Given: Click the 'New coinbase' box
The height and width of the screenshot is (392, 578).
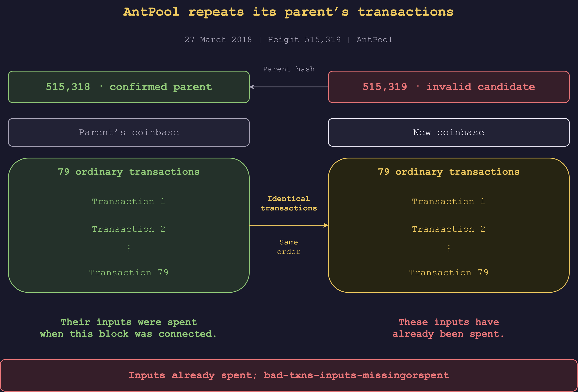Looking at the screenshot, I should click(449, 132).
